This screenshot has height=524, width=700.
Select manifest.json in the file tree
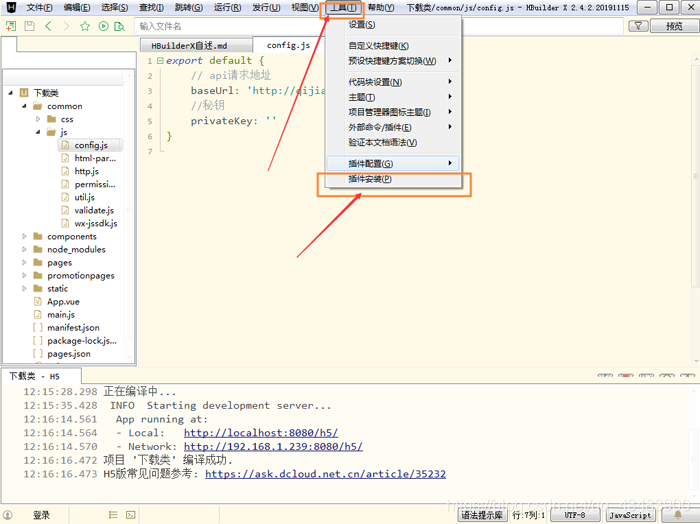tap(73, 328)
